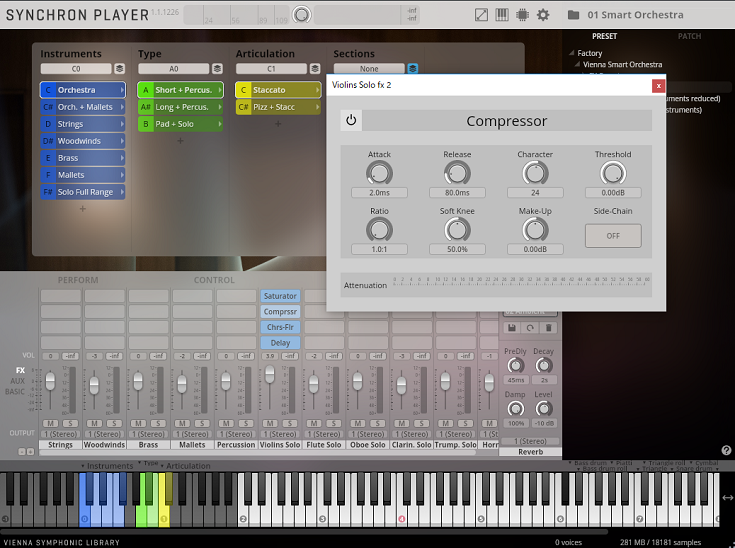
Task: Adjust the Character knob
Action: point(535,173)
